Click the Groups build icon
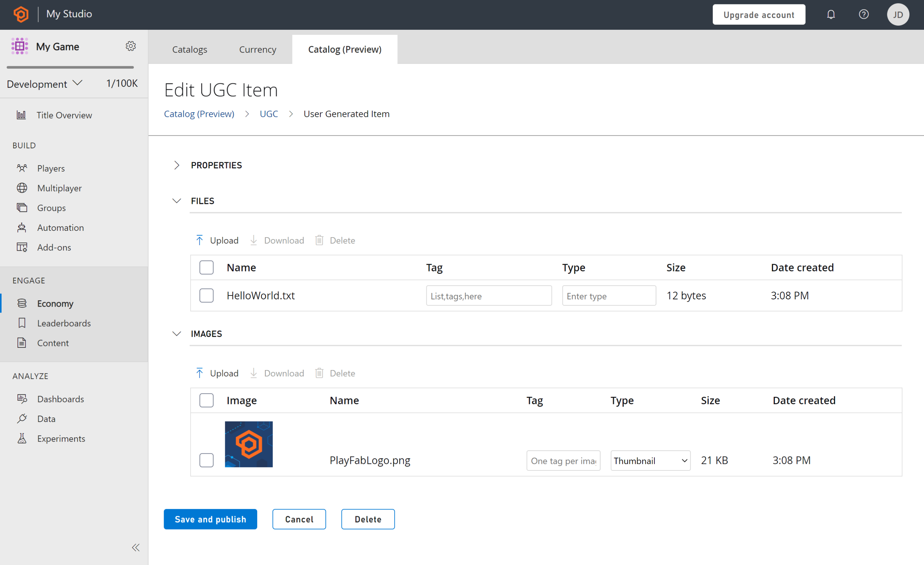924x565 pixels. (x=22, y=207)
